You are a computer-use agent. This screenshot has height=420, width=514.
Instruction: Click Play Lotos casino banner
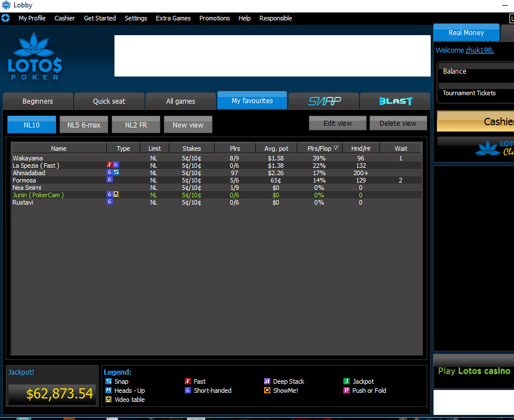(x=474, y=371)
